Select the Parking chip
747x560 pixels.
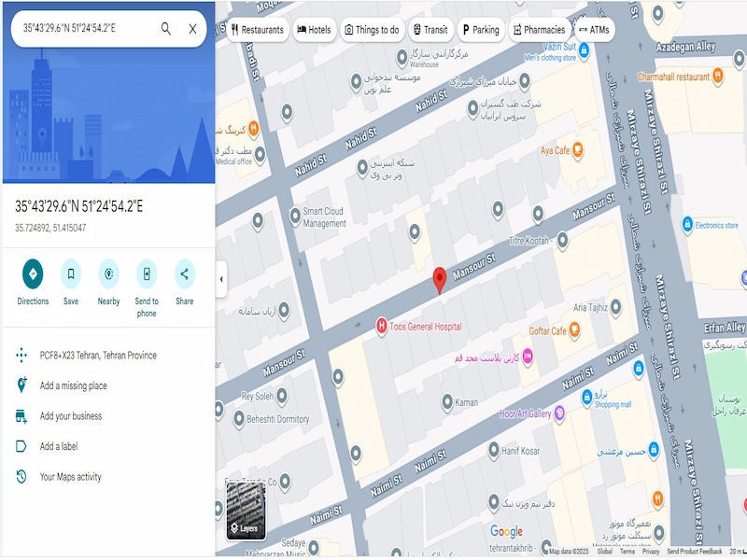tap(481, 30)
